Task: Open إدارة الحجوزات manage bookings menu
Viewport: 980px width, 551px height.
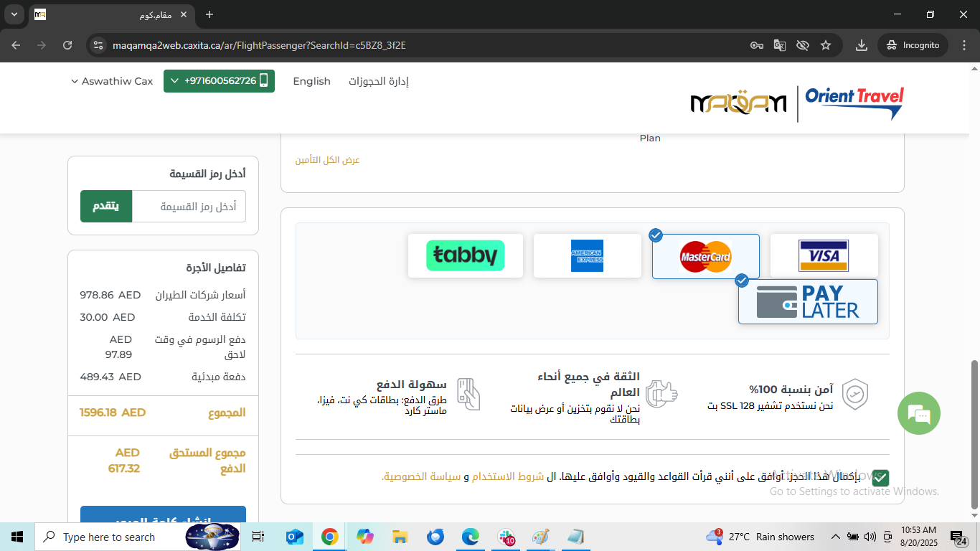Action: pos(378,81)
